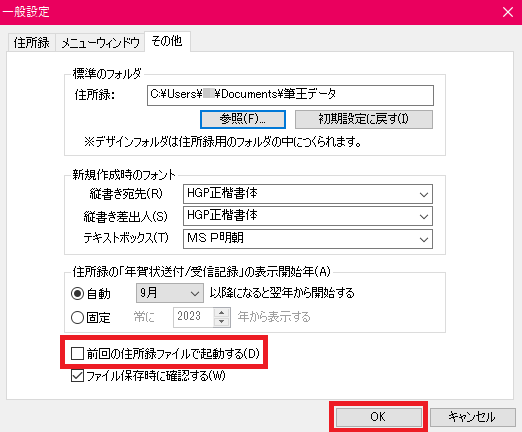Expand the 縦書き差出人 font dropdown

coord(308,216)
